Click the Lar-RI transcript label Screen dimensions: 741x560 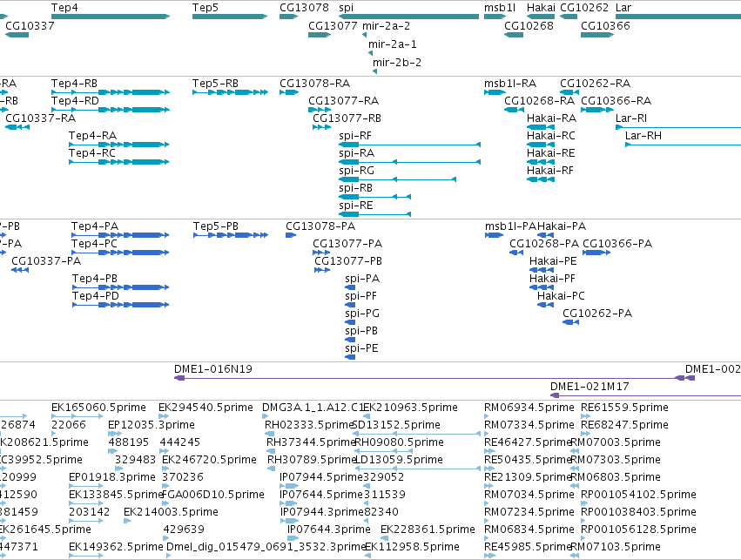coord(631,118)
